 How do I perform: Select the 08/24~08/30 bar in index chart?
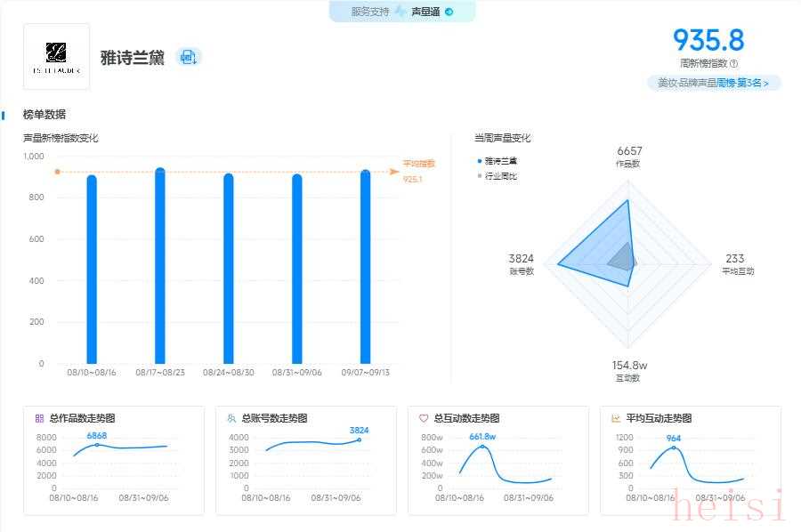tap(229, 268)
